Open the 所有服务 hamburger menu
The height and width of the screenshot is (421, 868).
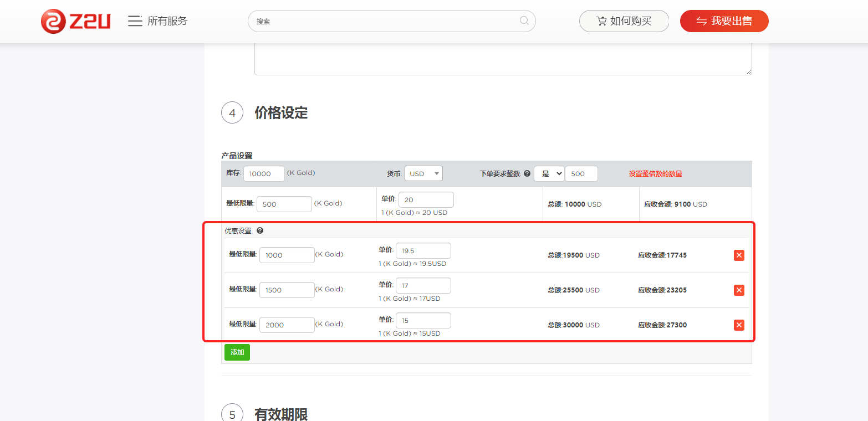coord(135,21)
